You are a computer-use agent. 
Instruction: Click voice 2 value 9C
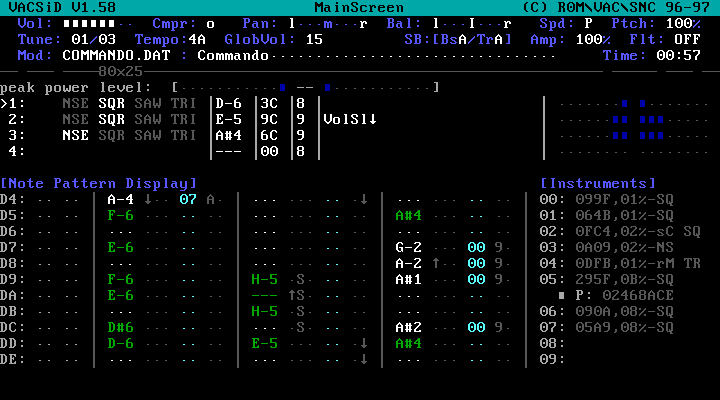[x=269, y=119]
